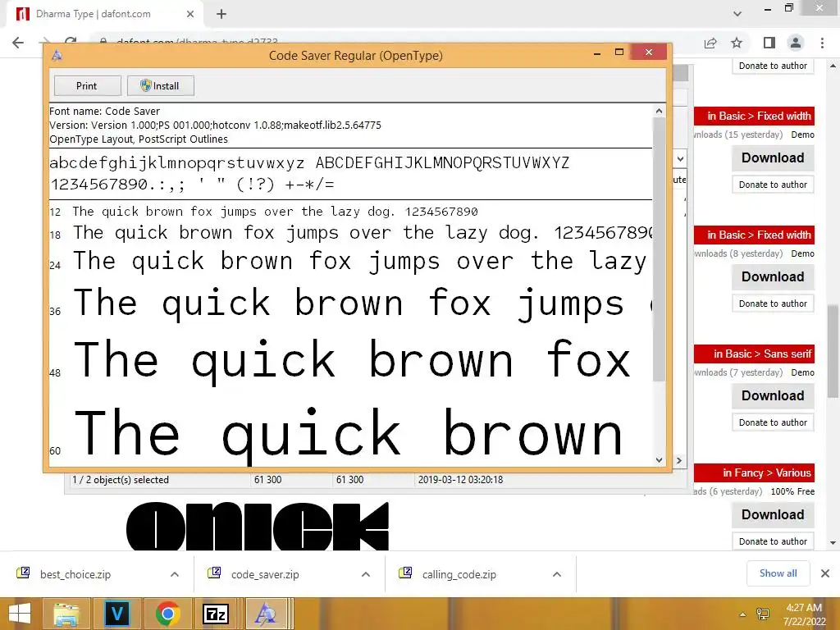
Task: Open File Explorer from taskbar
Action: pos(66,614)
